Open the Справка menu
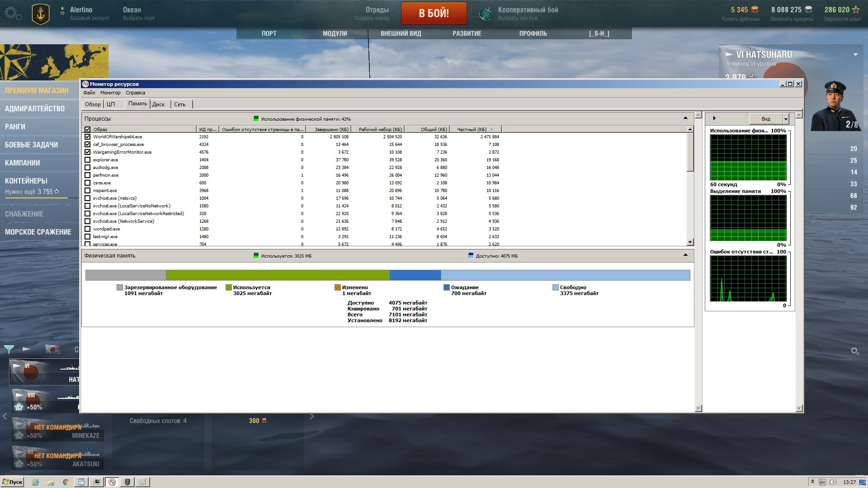 tap(135, 93)
